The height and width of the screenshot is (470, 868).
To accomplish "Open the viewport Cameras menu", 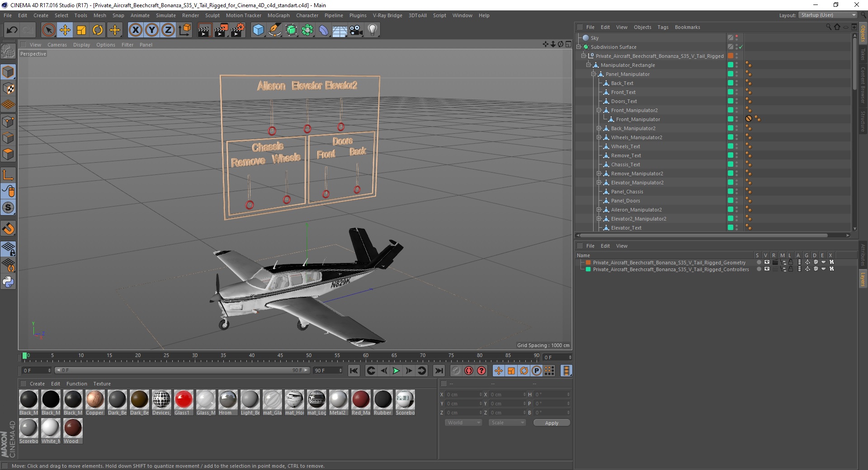I will [57, 45].
